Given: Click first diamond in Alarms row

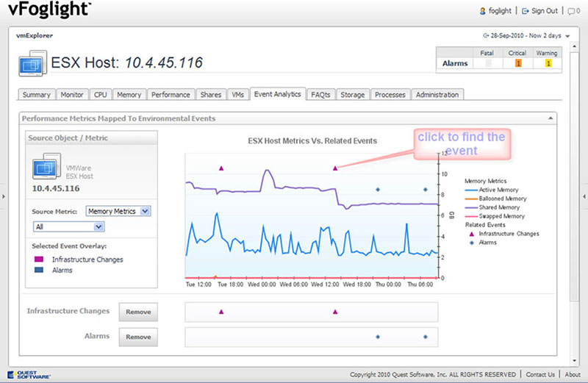Looking at the screenshot, I should coord(378,337).
